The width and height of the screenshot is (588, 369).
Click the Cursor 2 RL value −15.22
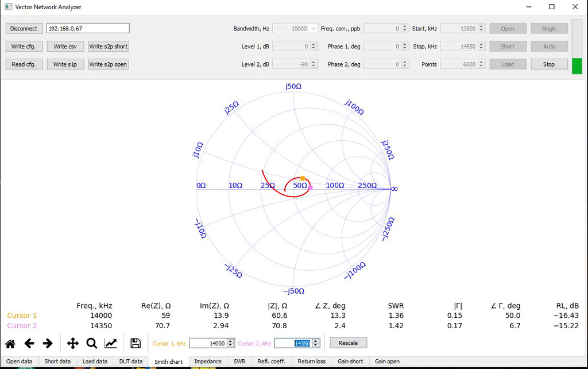[566, 326]
